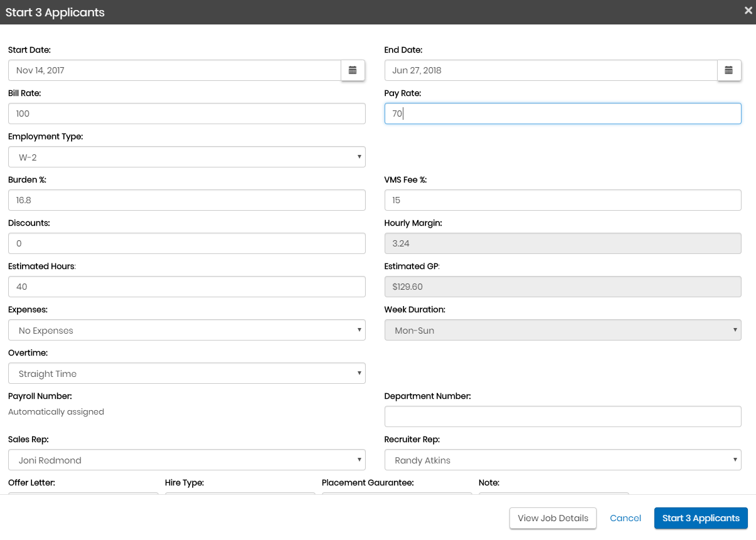Click the VMS Fee % field
This screenshot has width=756, height=540.
click(x=562, y=200)
